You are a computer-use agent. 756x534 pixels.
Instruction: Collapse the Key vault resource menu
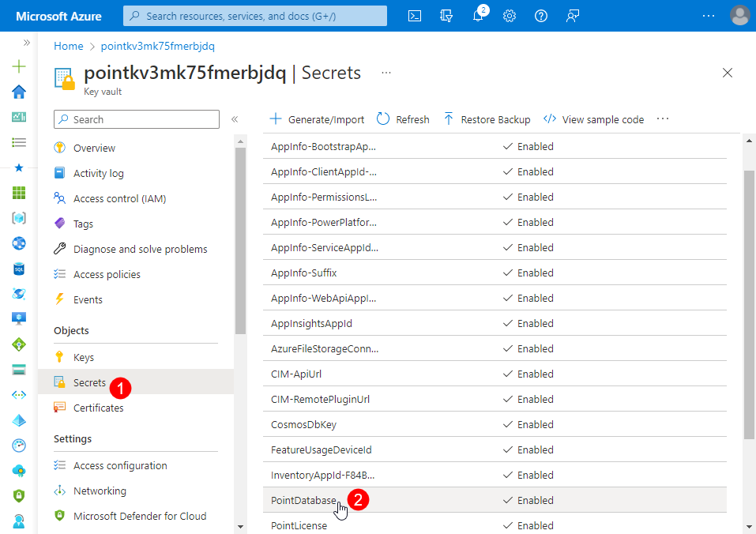point(235,119)
